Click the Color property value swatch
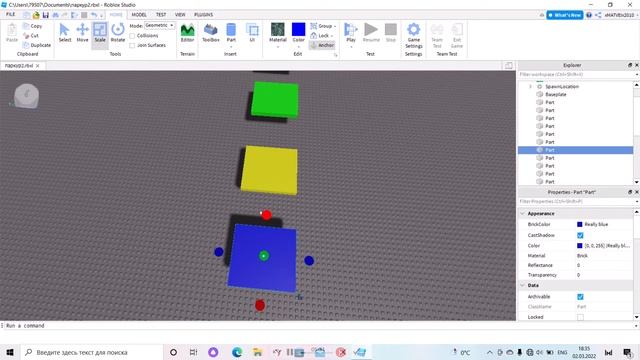Screen dimensions: 640x360 [580, 246]
